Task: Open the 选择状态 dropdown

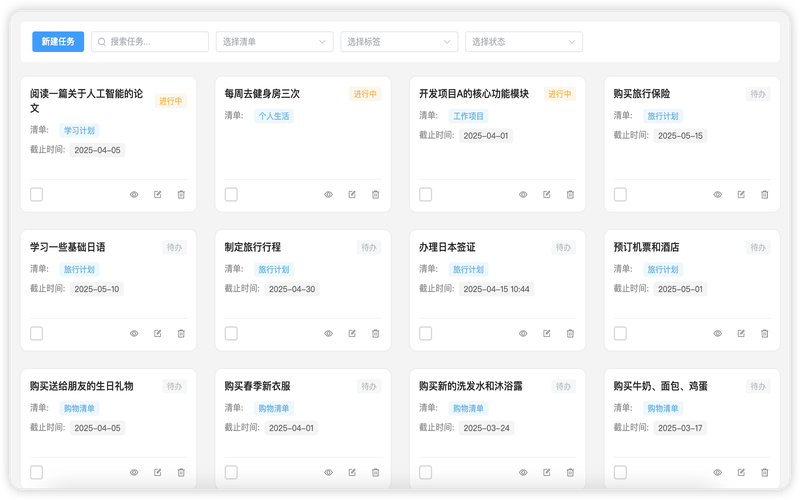Action: (523, 41)
